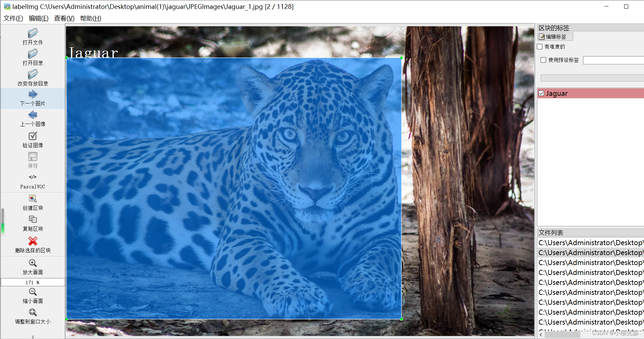644x339 pixels.
Task: Click the default label text field
Action: (x=613, y=60)
